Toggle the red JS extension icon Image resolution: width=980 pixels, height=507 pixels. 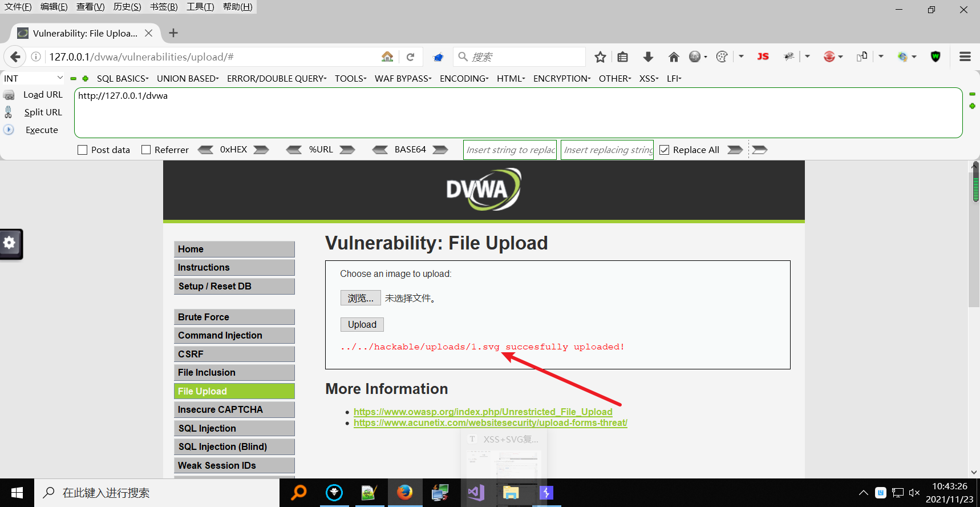(763, 57)
